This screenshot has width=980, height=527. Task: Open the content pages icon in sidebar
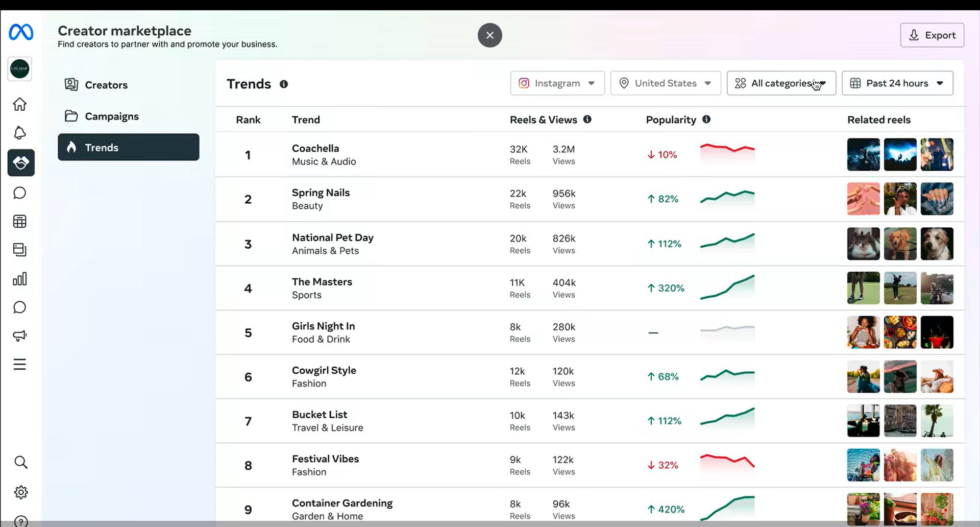click(20, 250)
